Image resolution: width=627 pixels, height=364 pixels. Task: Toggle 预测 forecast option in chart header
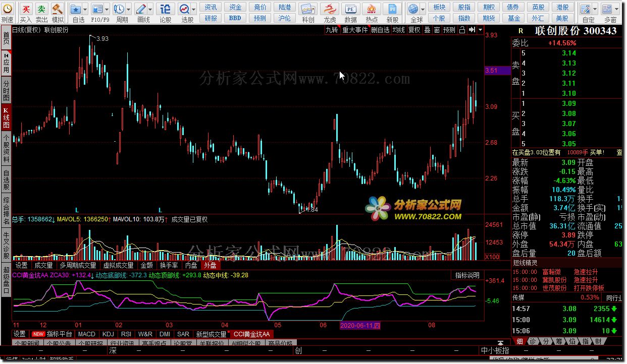449,30
